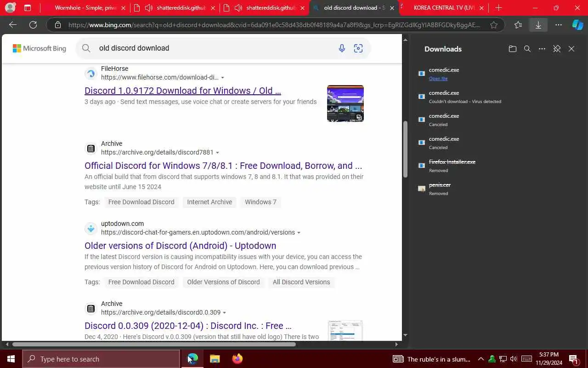This screenshot has height=368, width=588.
Task: Close the KOREA CENTRAL TV tab
Action: coord(482,8)
